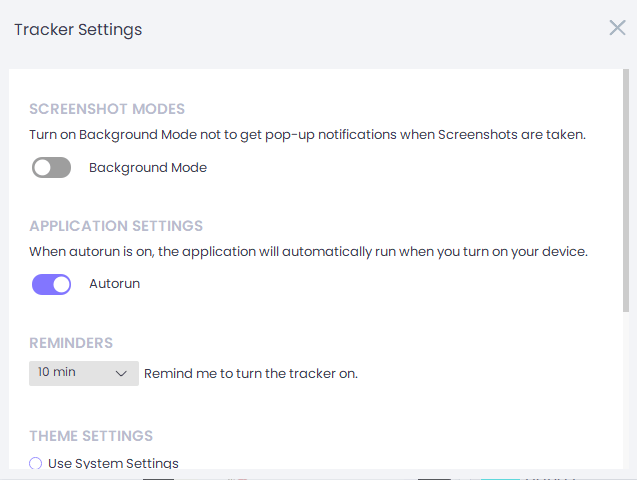This screenshot has height=480, width=637.
Task: Click the scrollbar track below the thumb
Action: pos(626,390)
